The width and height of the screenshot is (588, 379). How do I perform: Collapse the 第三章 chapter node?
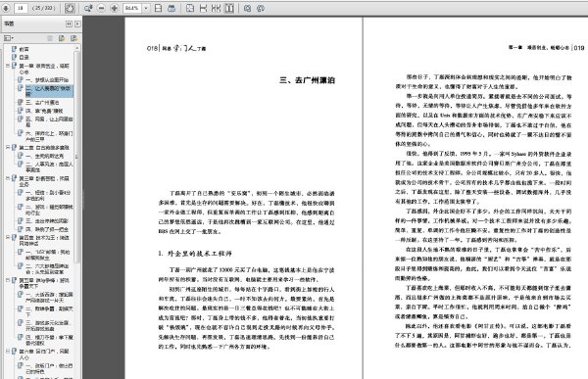(x=8, y=178)
